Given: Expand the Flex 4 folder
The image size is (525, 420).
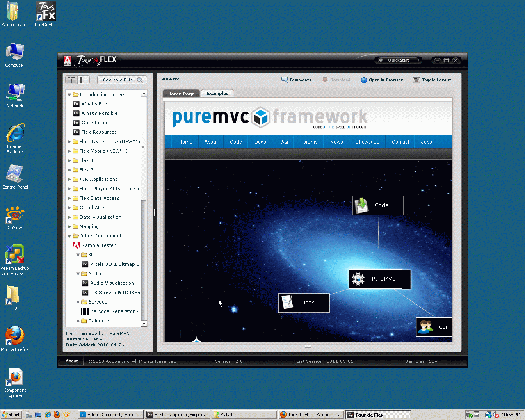Looking at the screenshot, I should pyautogui.click(x=69, y=160).
